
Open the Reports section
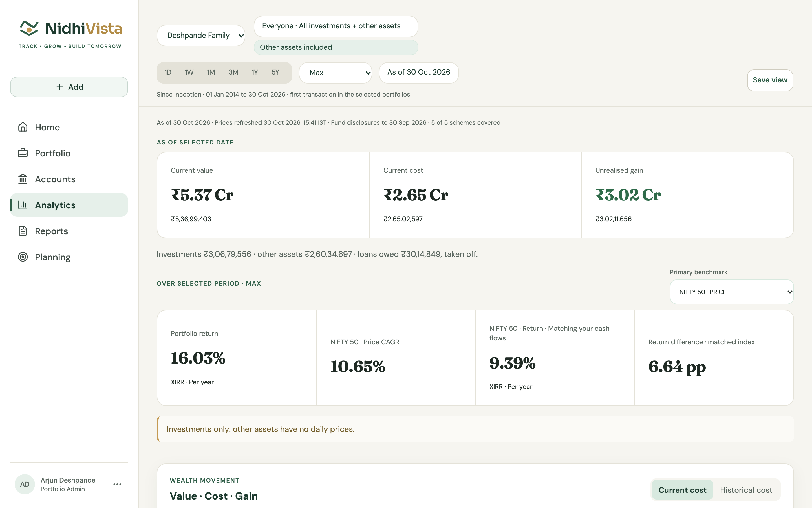69,231
